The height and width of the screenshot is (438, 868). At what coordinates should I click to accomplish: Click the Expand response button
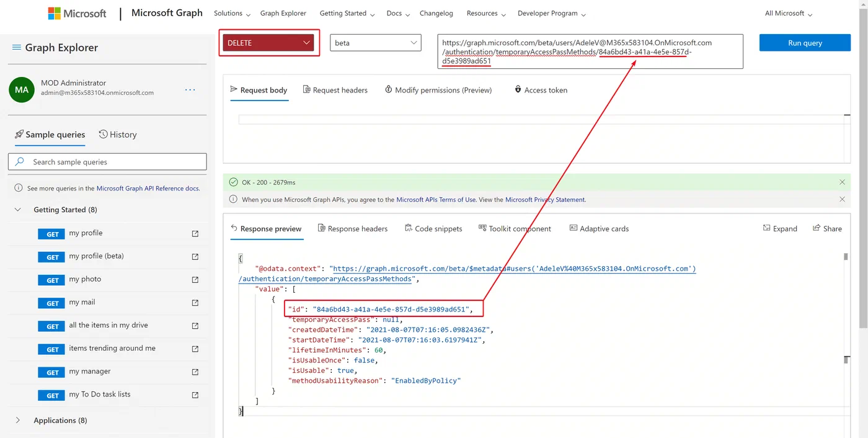[780, 229]
